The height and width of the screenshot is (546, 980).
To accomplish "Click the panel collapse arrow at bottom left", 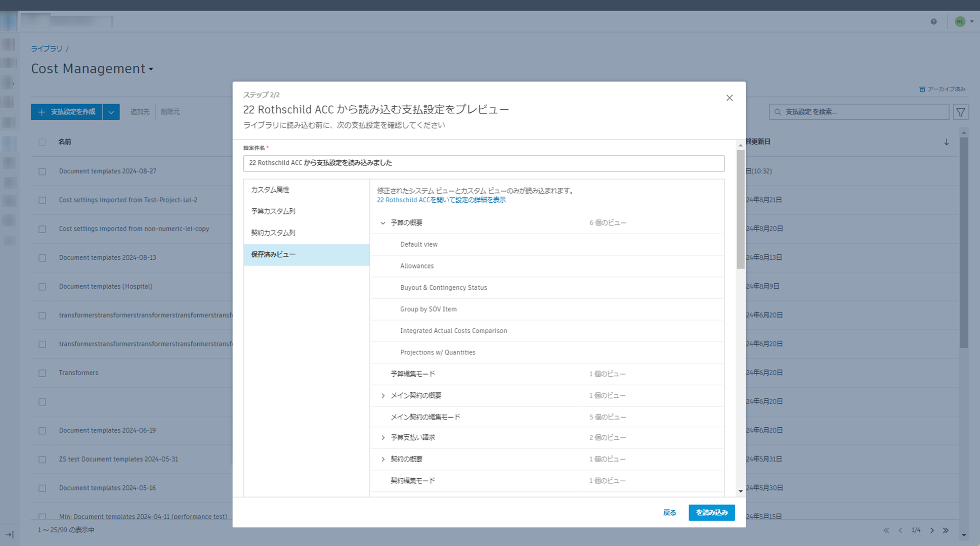I will [10, 534].
